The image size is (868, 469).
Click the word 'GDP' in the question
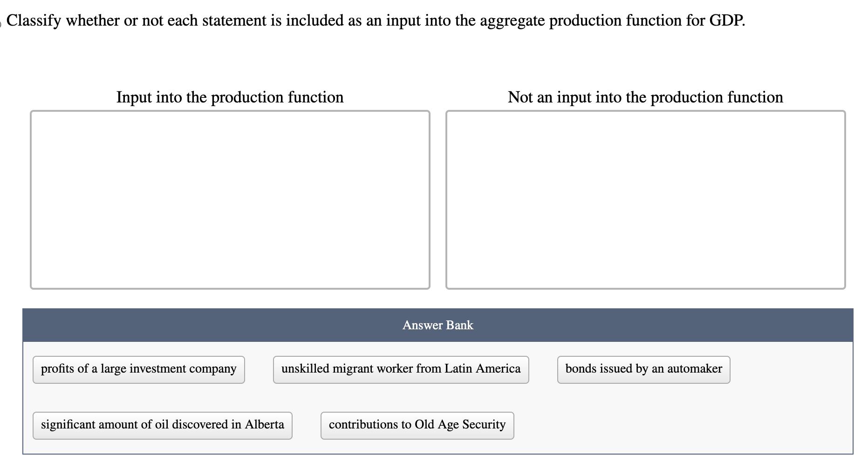point(727,20)
